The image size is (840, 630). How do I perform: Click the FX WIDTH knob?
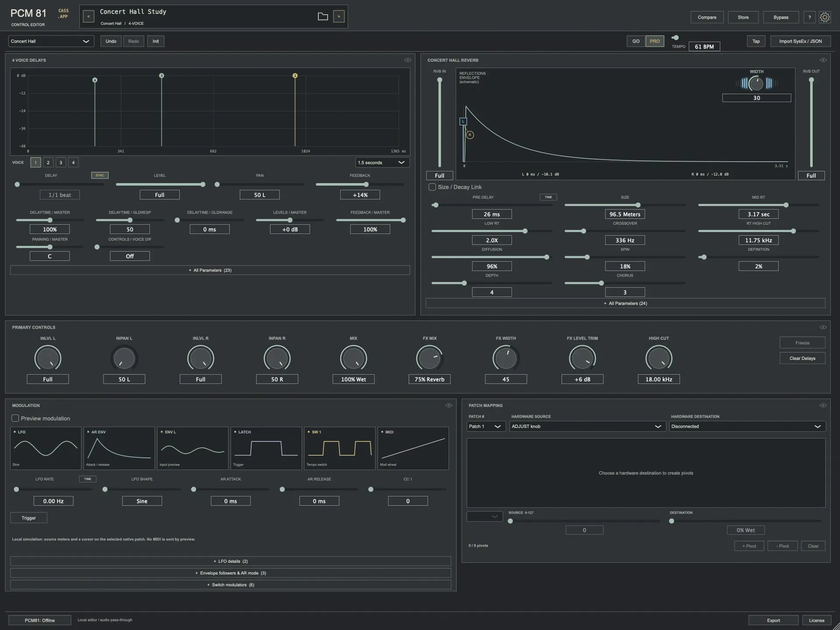(x=506, y=358)
